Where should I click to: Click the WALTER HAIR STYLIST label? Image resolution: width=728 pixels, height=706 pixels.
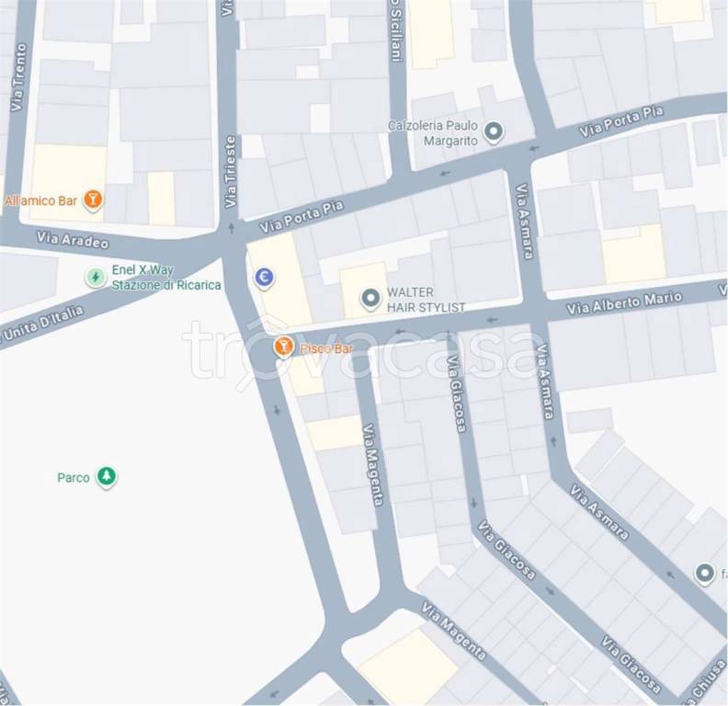426,300
